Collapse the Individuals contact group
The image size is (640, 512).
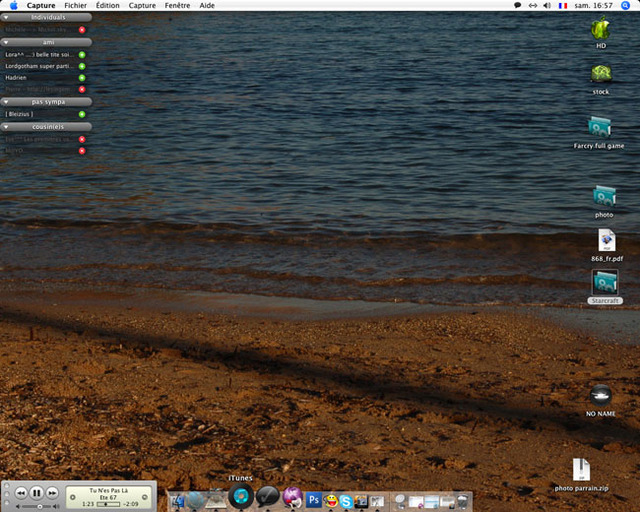(x=6, y=18)
